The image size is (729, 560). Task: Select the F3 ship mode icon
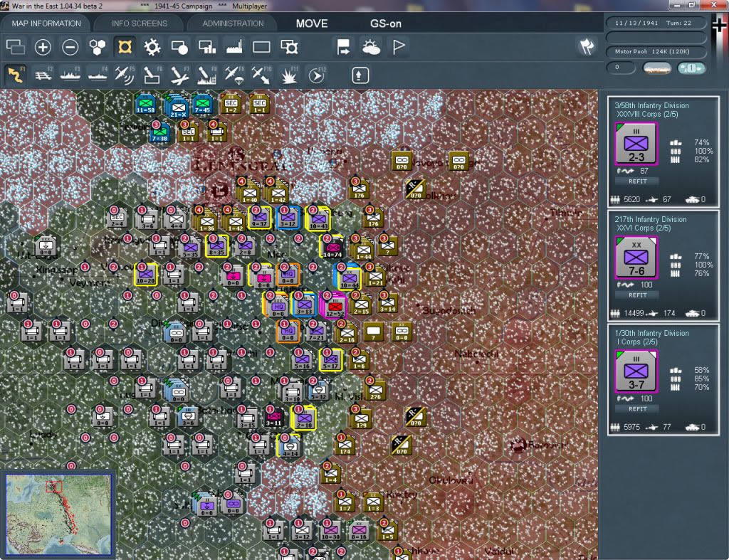point(70,75)
